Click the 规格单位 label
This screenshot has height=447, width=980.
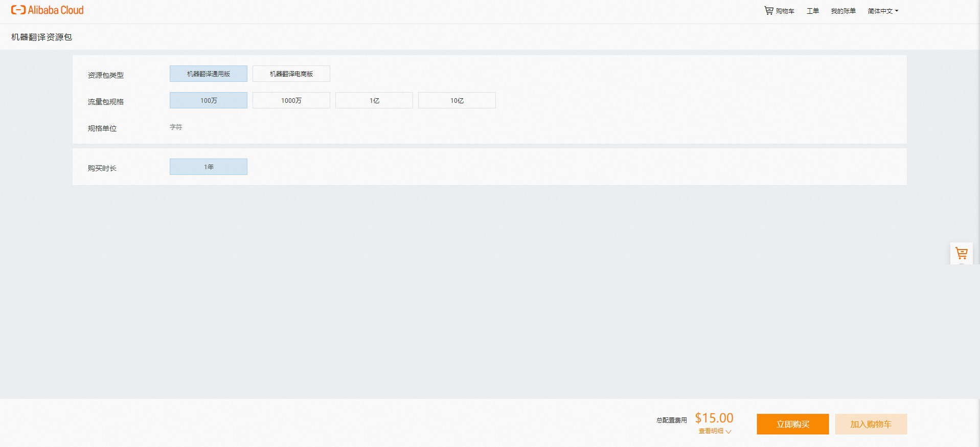point(102,128)
